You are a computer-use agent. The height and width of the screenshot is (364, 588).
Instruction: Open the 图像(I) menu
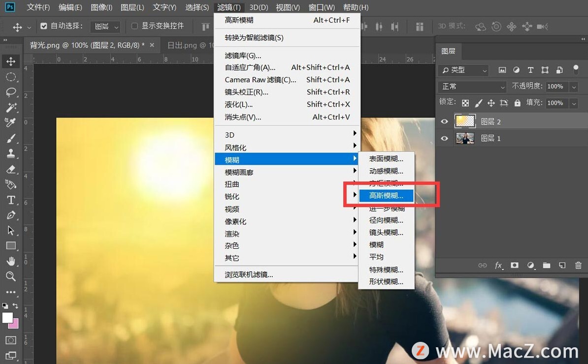click(x=101, y=7)
